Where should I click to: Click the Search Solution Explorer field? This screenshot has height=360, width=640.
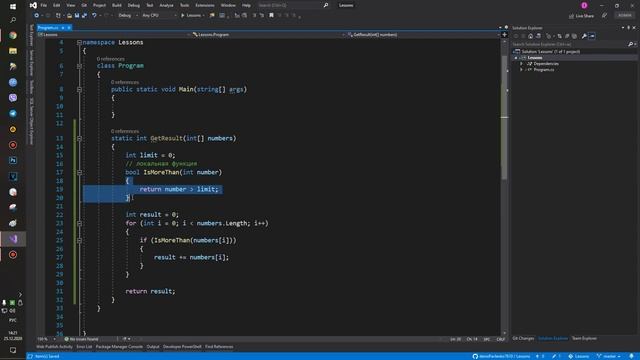point(569,44)
